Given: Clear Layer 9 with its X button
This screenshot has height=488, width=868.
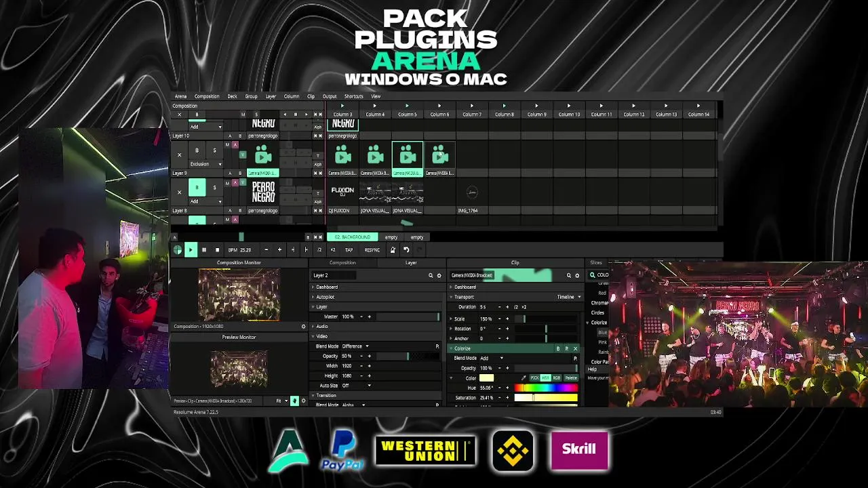Looking at the screenshot, I should click(x=179, y=155).
